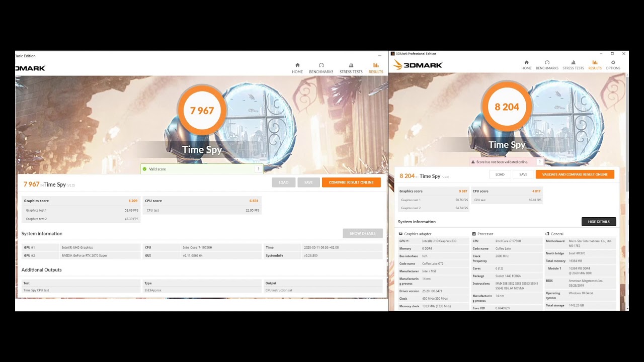This screenshot has height=362, width=644.
Task: Click the warning triangle on not-validated message
Action: coord(473,162)
